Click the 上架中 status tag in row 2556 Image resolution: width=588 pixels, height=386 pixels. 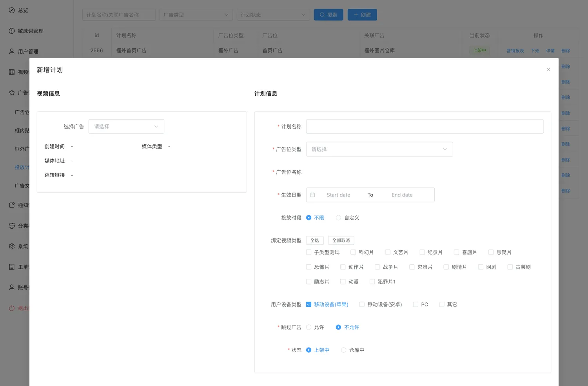[x=479, y=51]
